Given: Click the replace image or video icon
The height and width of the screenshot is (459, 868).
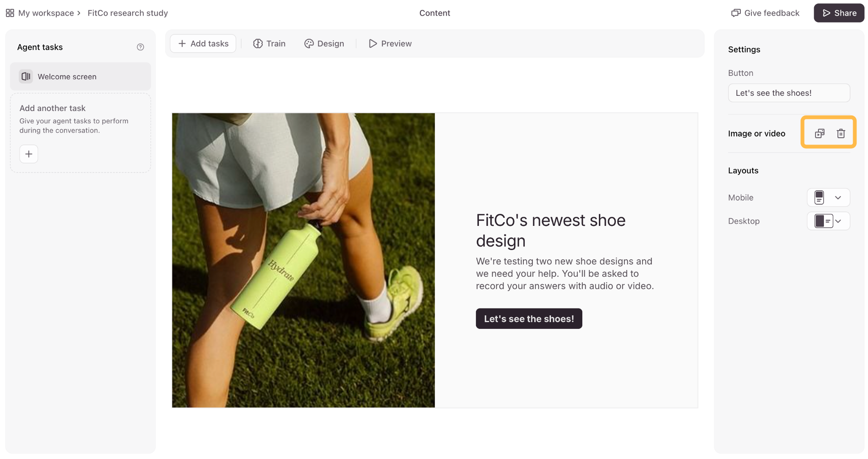Looking at the screenshot, I should (820, 134).
